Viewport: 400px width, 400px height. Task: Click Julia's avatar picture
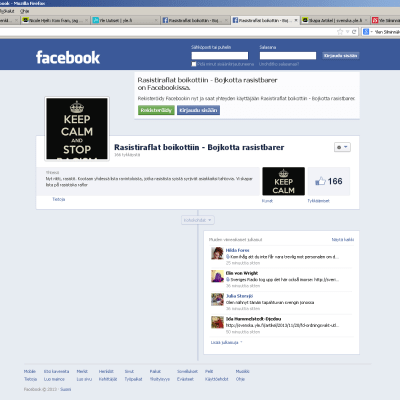click(x=217, y=299)
